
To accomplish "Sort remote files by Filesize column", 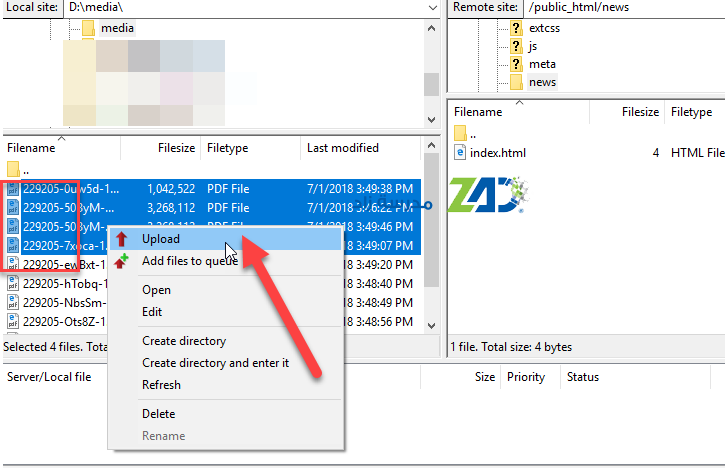I will 639,112.
